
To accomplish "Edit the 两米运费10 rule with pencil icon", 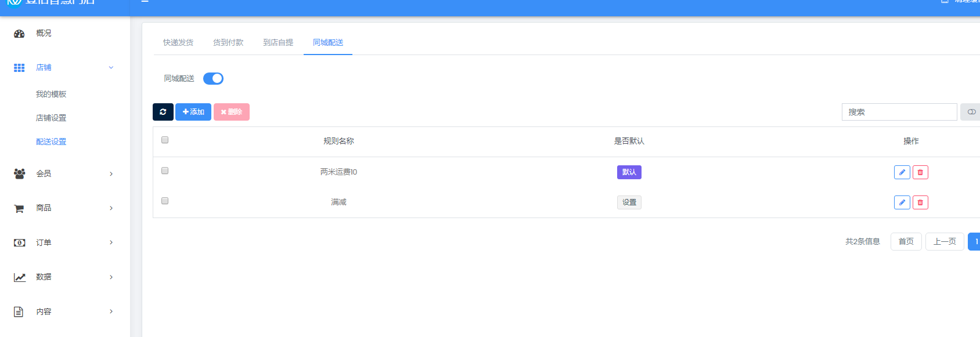I will 902,172.
